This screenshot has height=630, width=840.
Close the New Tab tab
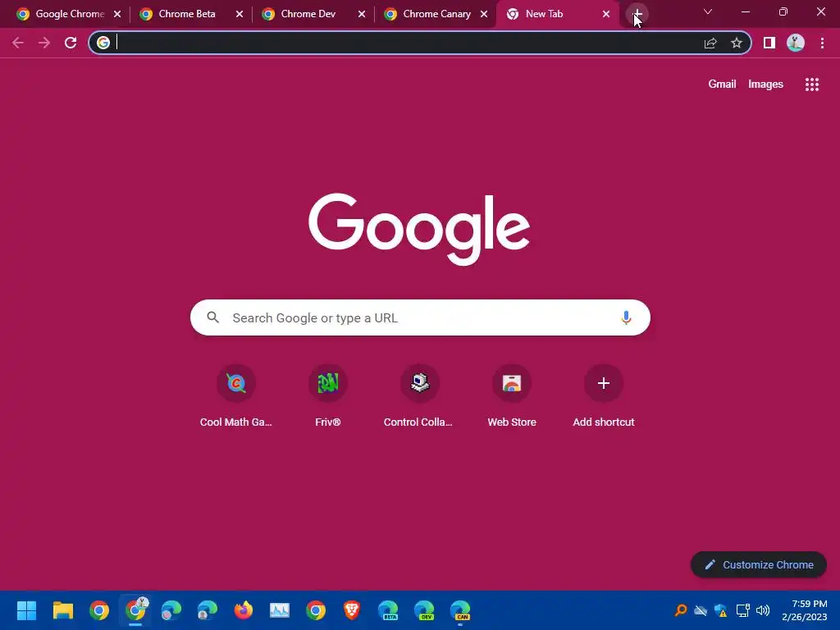point(606,15)
